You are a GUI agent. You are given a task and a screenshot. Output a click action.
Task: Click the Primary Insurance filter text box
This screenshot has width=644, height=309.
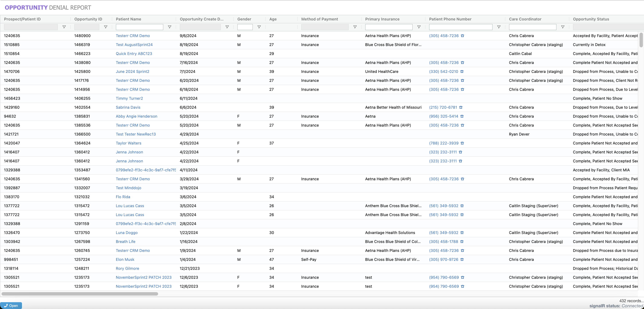click(x=388, y=27)
